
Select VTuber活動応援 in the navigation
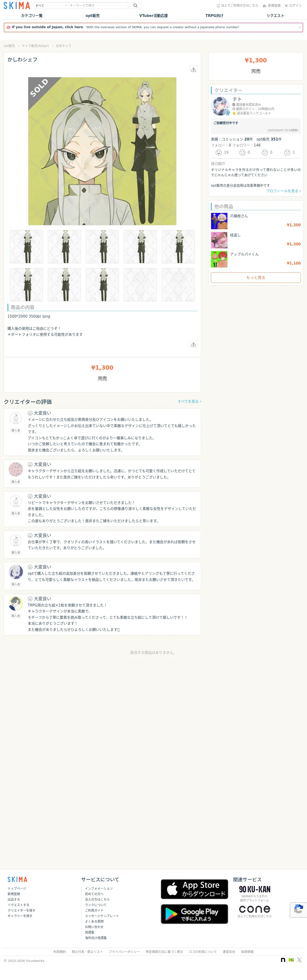point(153,16)
